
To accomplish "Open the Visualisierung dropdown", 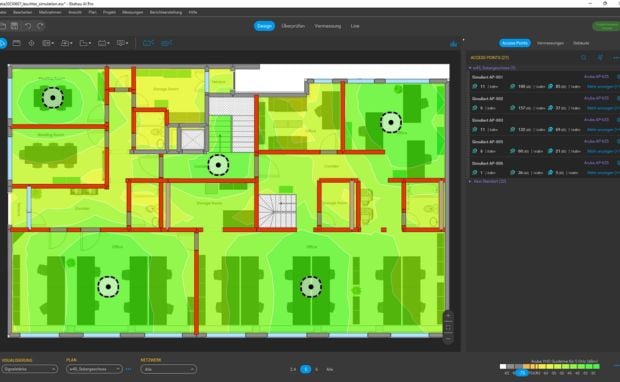I will [29, 369].
